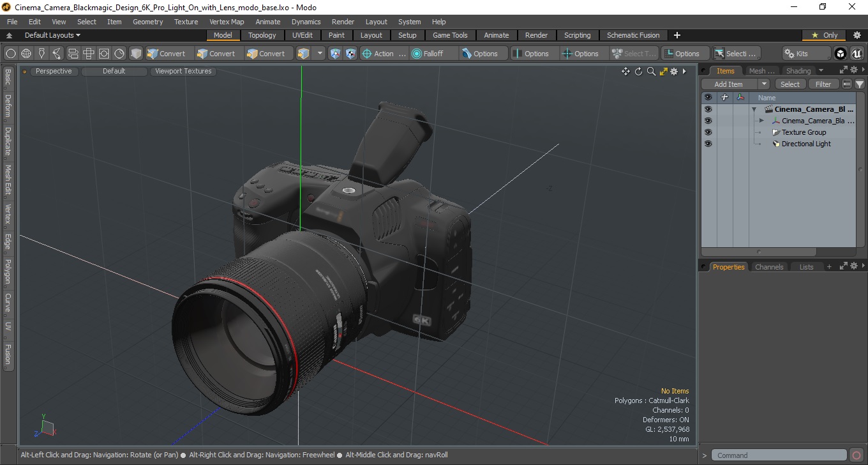The height and width of the screenshot is (465, 868).
Task: Toggle the viewport lock dot beside Perspective
Action: (x=25, y=72)
